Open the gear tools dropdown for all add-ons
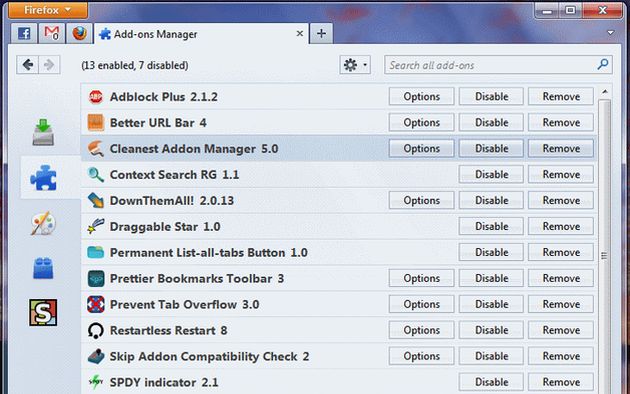The width and height of the screenshot is (630, 394). click(x=355, y=65)
